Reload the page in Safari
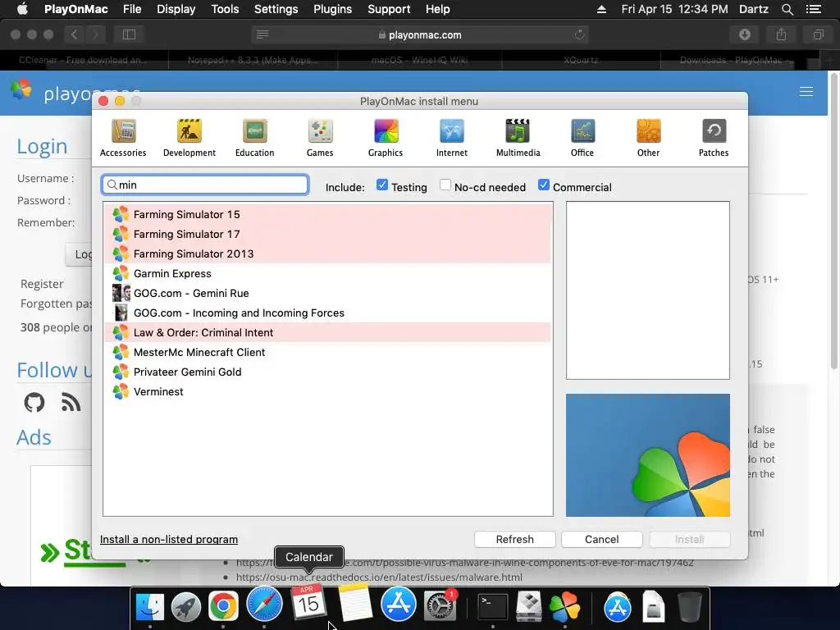This screenshot has width=840, height=630. click(x=579, y=34)
